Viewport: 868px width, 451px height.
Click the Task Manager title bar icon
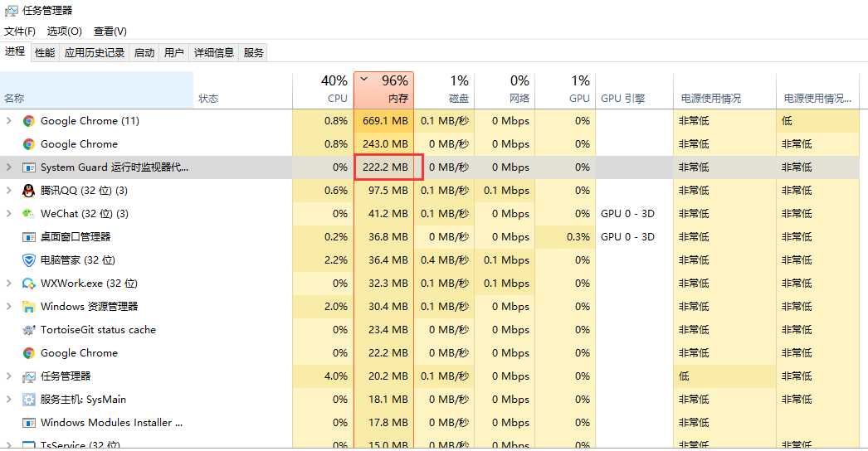(x=11, y=11)
